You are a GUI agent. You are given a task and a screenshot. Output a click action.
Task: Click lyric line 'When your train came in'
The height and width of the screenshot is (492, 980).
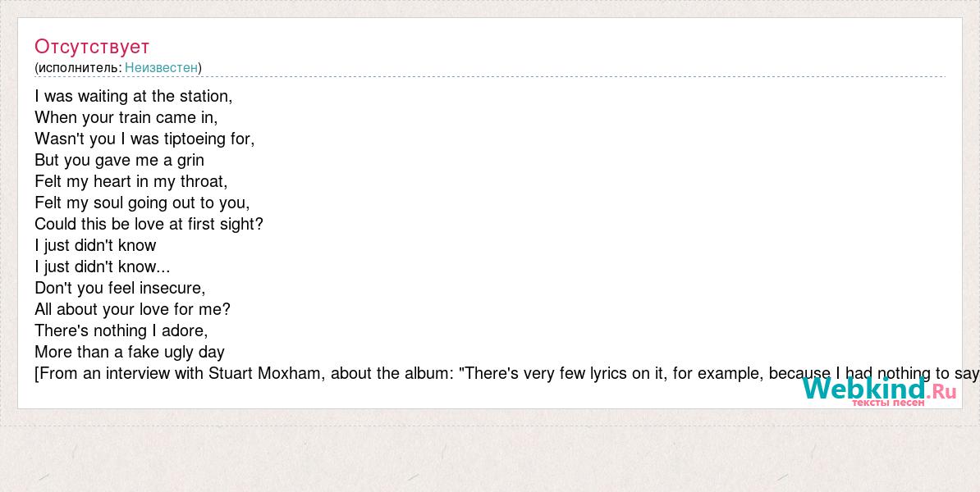[126, 118]
